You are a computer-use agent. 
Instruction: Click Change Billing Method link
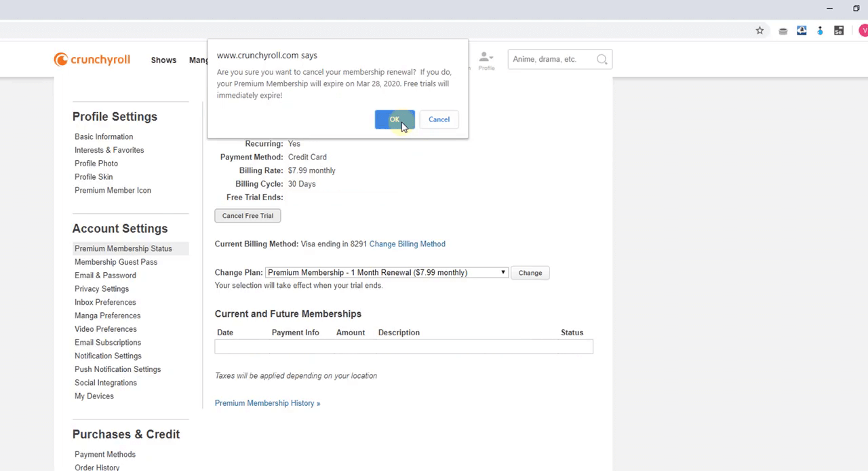(x=407, y=244)
